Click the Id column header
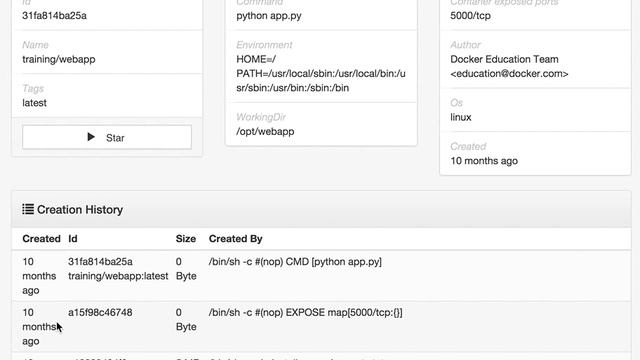640x360 pixels. pyautogui.click(x=73, y=239)
